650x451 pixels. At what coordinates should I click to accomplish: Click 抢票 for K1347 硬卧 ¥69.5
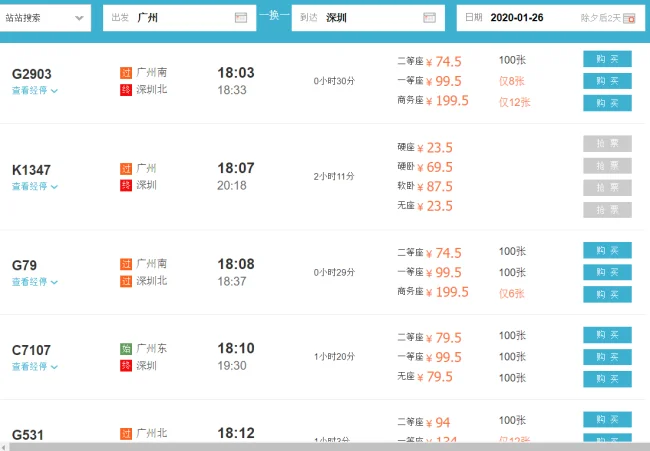coord(607,166)
